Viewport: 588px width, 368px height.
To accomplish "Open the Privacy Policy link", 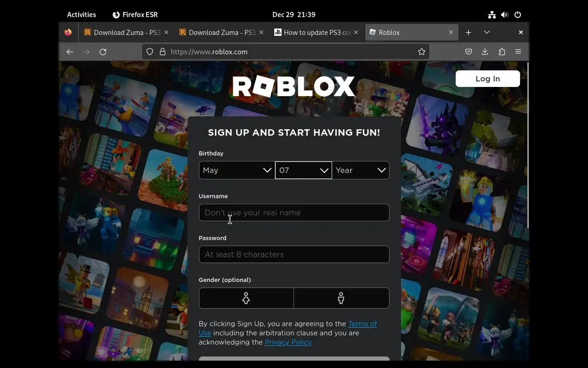I will point(288,342).
